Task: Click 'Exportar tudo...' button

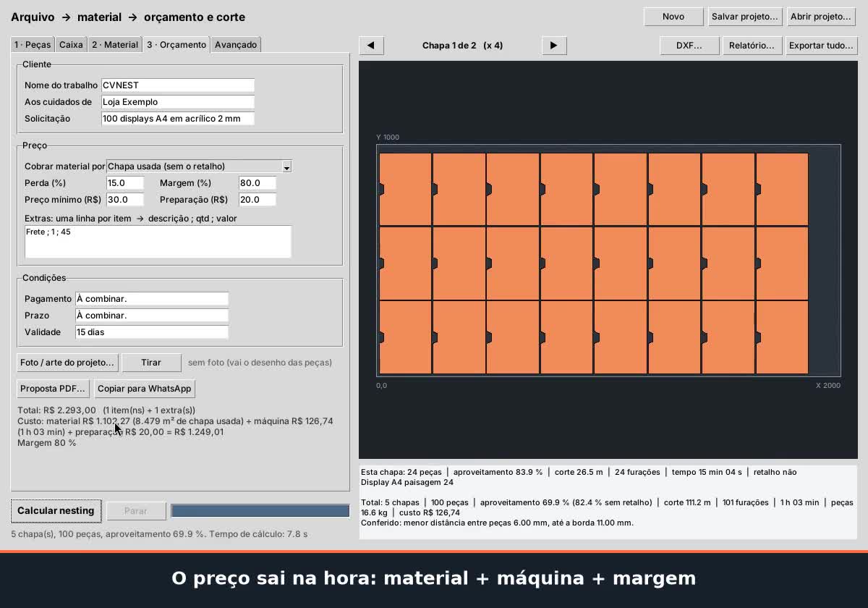Action: pos(821,45)
